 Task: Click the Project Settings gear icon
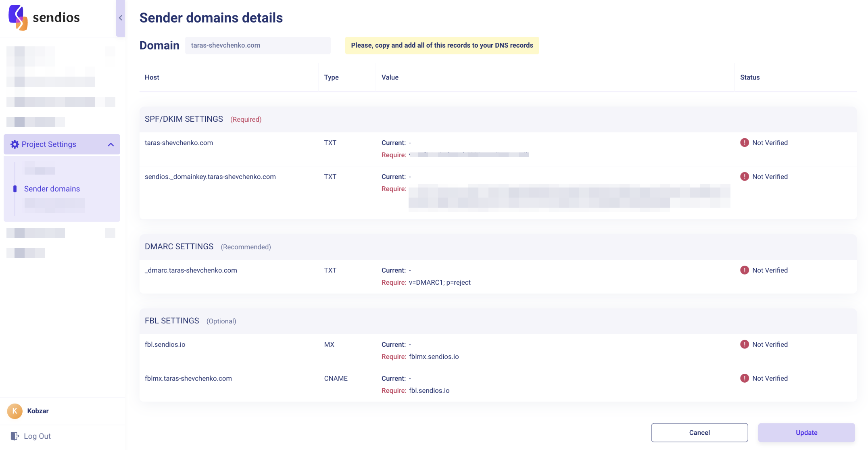[15, 144]
